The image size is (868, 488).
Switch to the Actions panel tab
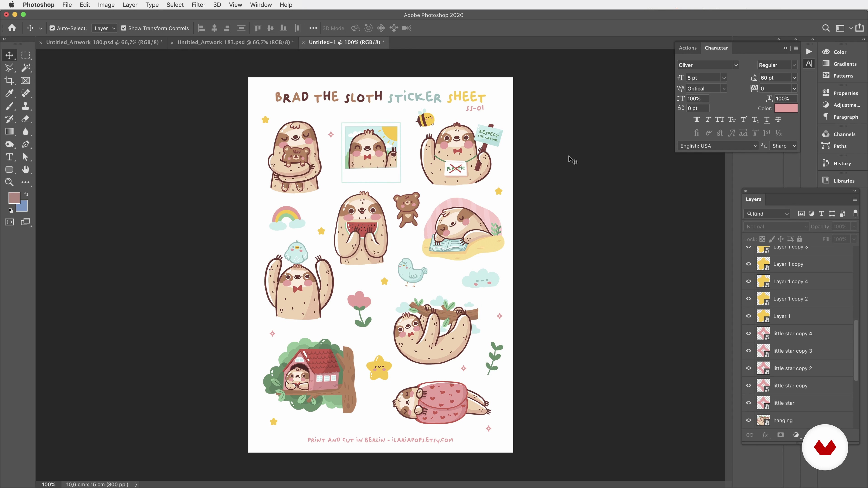pos(687,48)
